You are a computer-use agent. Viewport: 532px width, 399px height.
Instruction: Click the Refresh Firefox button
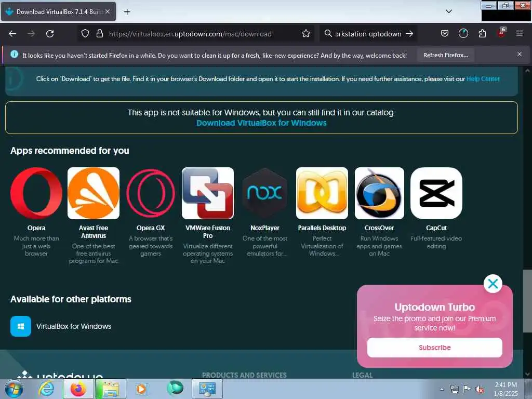(x=445, y=55)
